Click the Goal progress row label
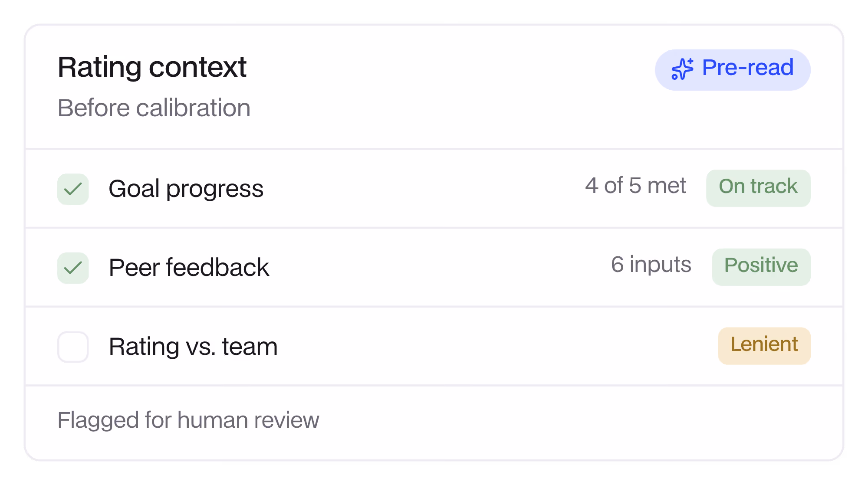Image resolution: width=868 pixels, height=485 pixels. pyautogui.click(x=186, y=189)
